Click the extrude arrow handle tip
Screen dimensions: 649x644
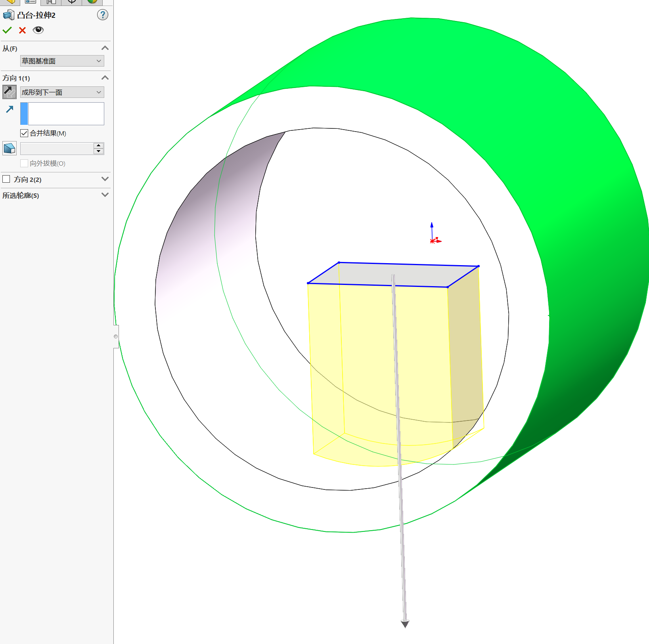pos(405,624)
